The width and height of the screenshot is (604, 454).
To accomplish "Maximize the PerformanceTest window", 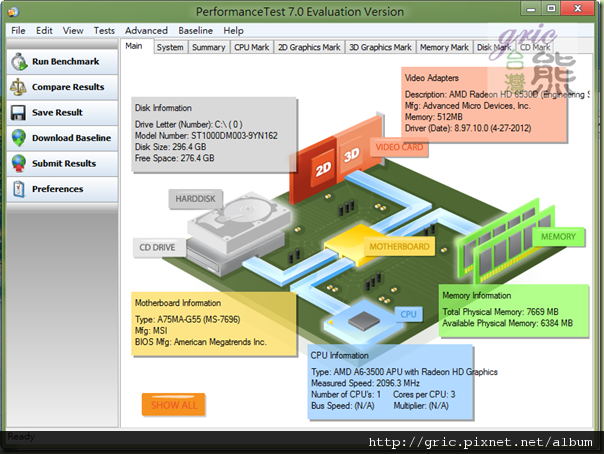I will point(551,8).
